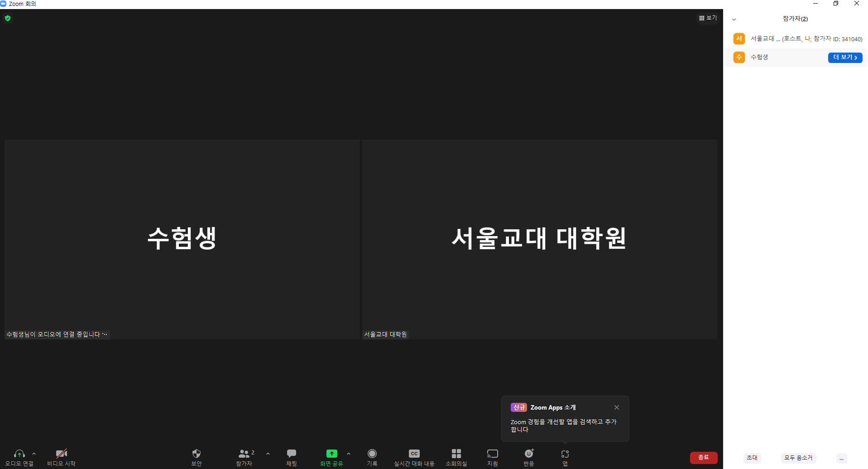Click 더 보기 next to 수험생
The width and height of the screenshot is (868, 469).
click(x=844, y=57)
